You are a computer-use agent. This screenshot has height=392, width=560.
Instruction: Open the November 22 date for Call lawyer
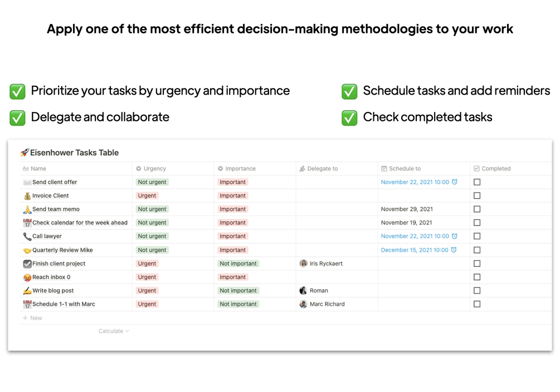[415, 236]
